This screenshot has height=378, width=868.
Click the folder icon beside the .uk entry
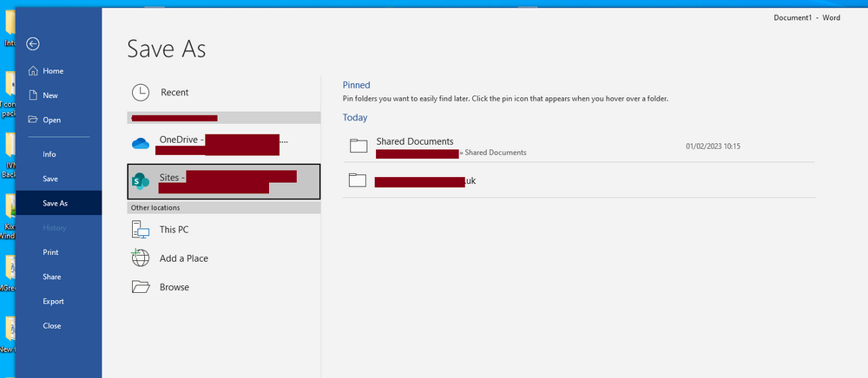click(358, 180)
